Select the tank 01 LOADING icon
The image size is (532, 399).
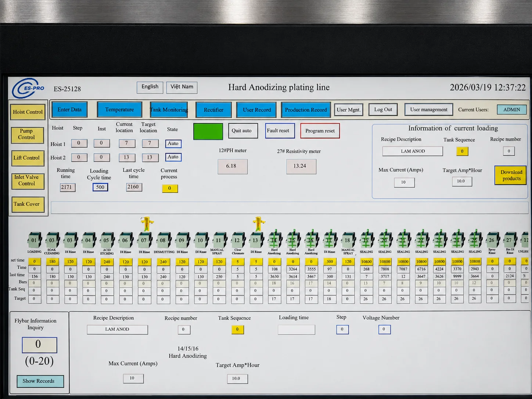(x=34, y=240)
